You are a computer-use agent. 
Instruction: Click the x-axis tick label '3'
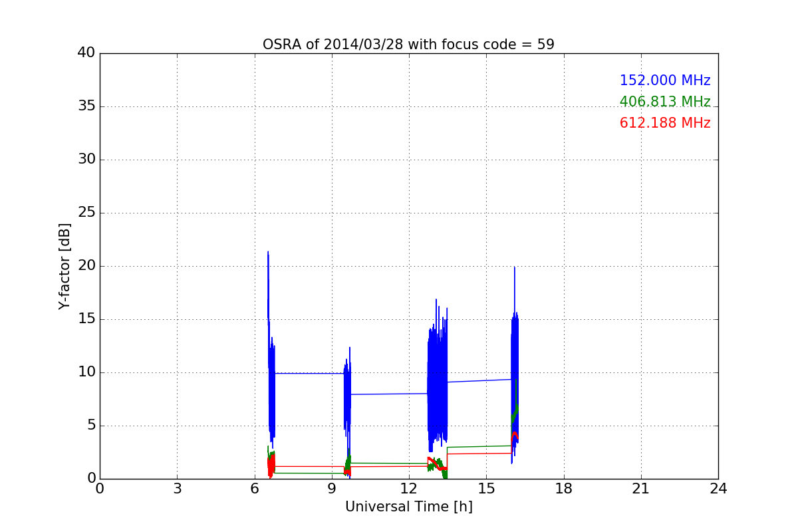[177, 489]
